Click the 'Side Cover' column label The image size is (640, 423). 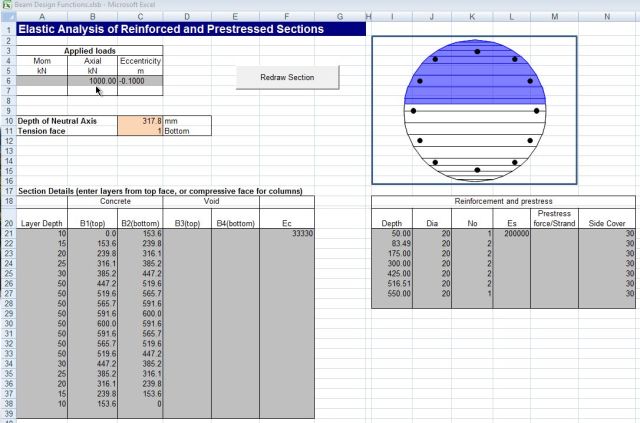coord(607,223)
